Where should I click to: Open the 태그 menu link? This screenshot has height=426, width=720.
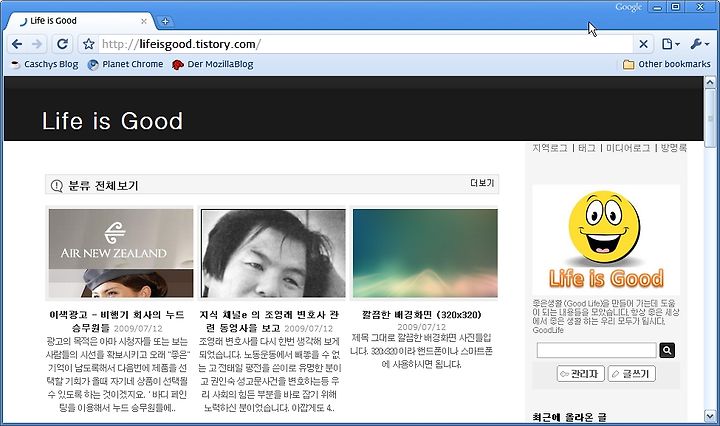tap(586, 148)
